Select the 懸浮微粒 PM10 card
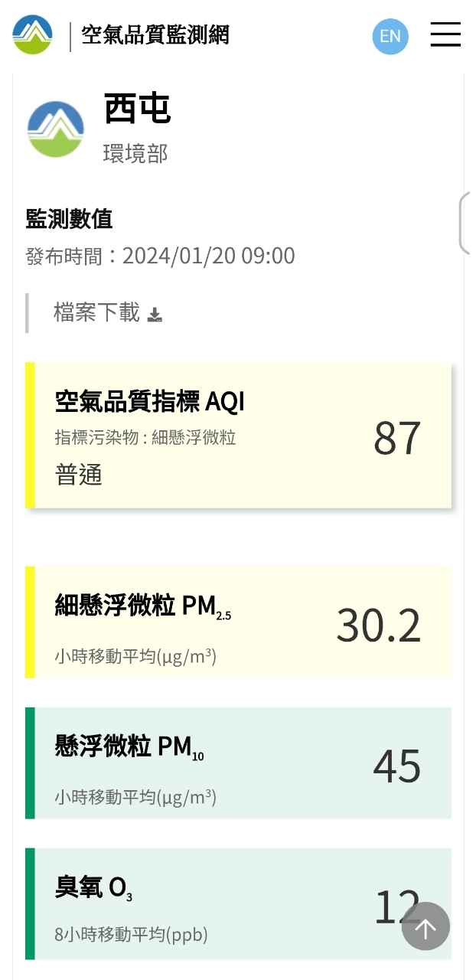The image size is (476, 980). pos(239,763)
